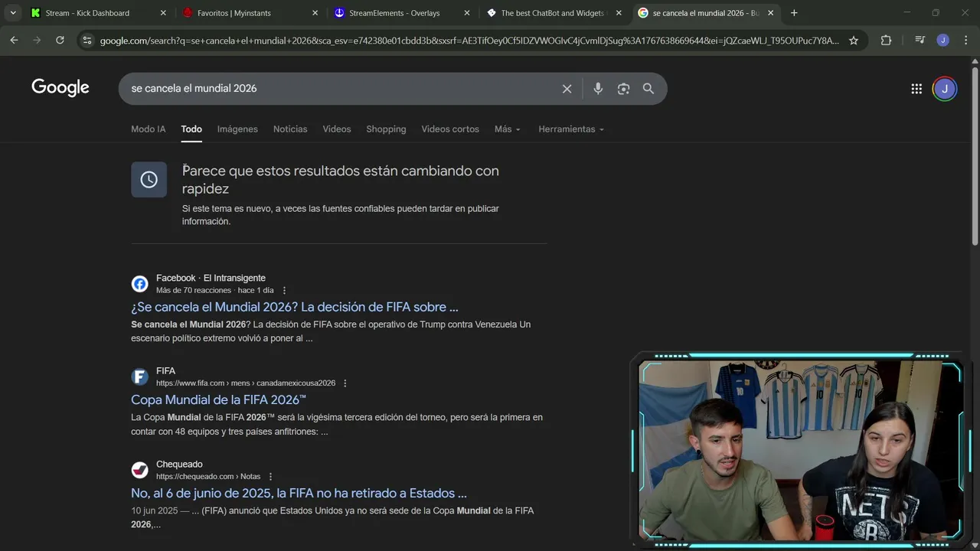Viewport: 980px width, 551px height.
Task: Open options for Facebook El Intransigente result
Action: click(x=284, y=291)
